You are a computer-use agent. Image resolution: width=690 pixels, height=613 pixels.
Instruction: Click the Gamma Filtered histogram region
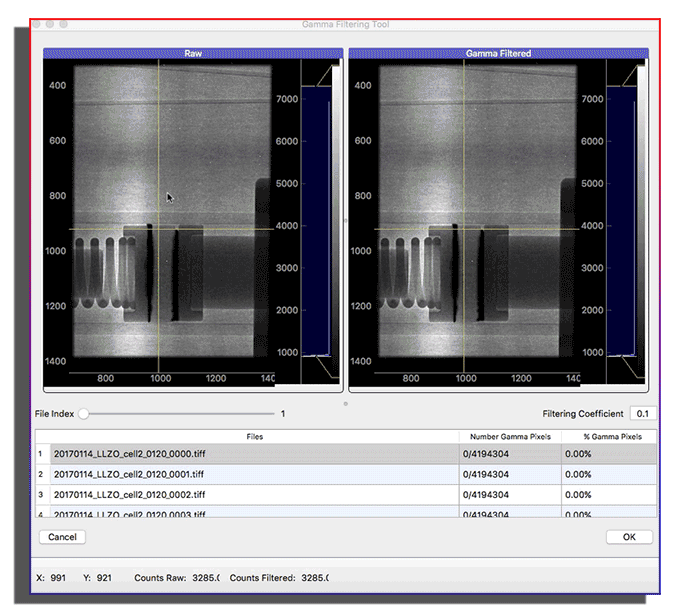(621, 220)
